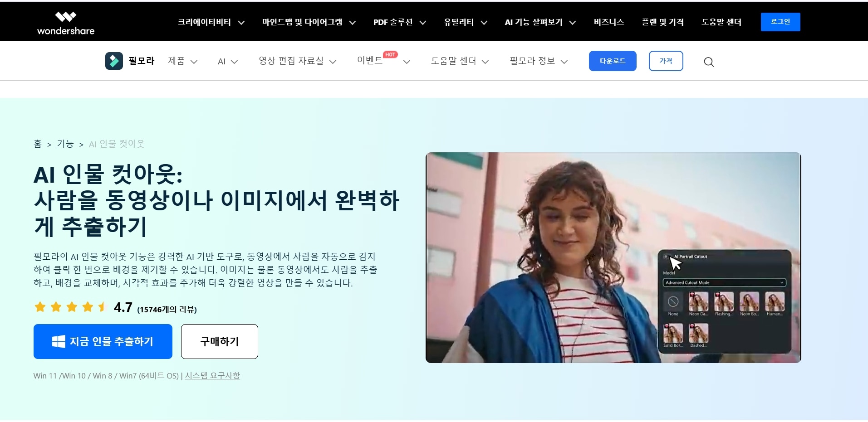Expand AI 기능 살펴보기 menu
The height and width of the screenshot is (422, 868).
540,22
